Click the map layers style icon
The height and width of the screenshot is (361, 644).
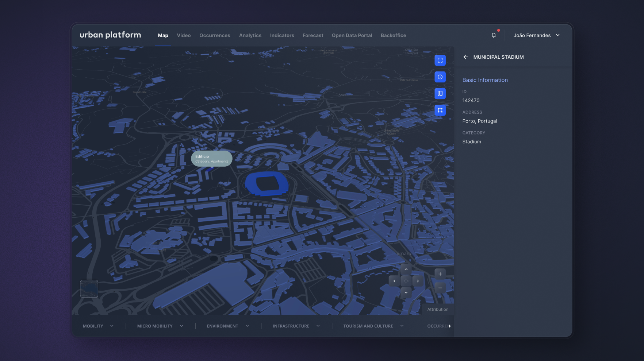pos(440,94)
